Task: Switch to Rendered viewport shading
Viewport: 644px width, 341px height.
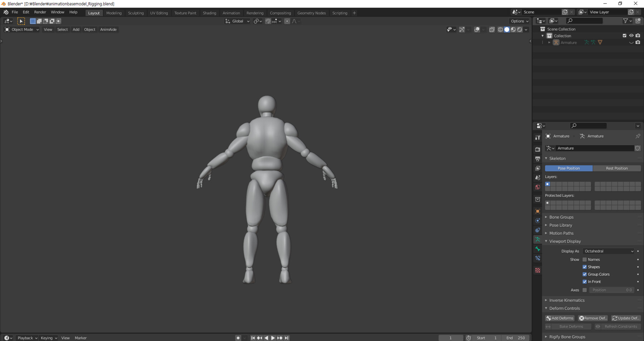Action: tap(519, 30)
